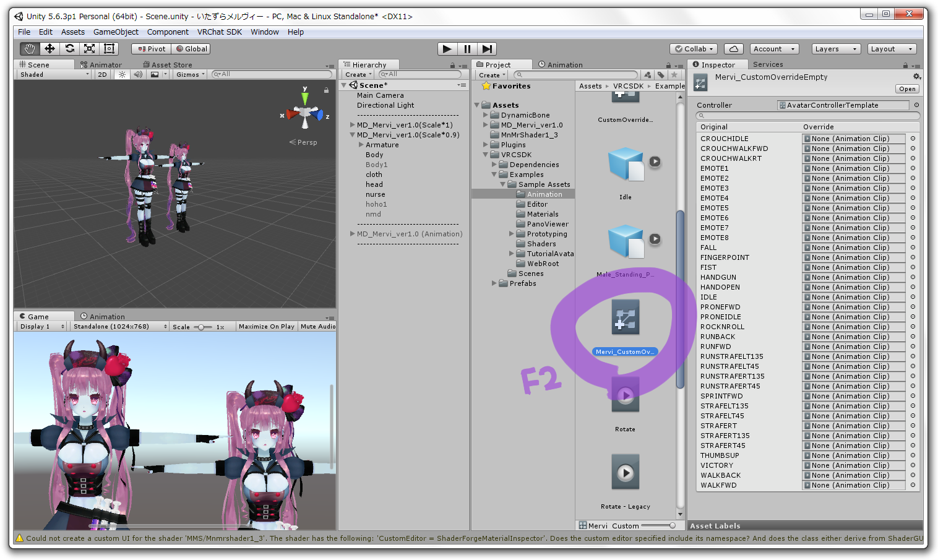
Task: Open Game panel options menu icon
Action: pyautogui.click(x=330, y=317)
